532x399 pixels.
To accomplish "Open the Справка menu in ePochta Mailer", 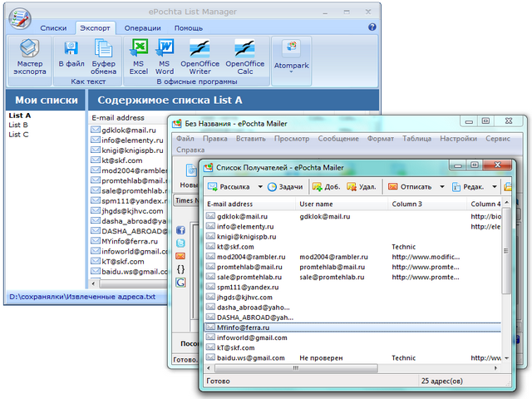I will [x=190, y=150].
